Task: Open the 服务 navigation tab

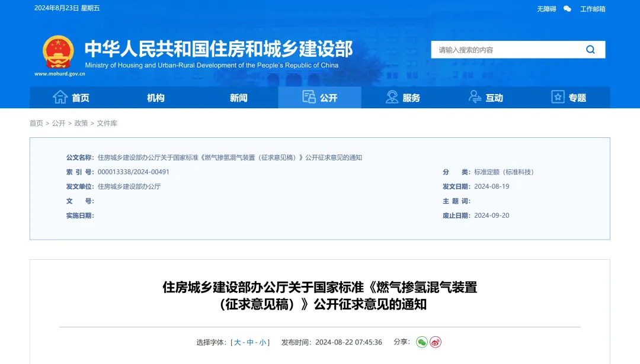Action: coord(403,98)
